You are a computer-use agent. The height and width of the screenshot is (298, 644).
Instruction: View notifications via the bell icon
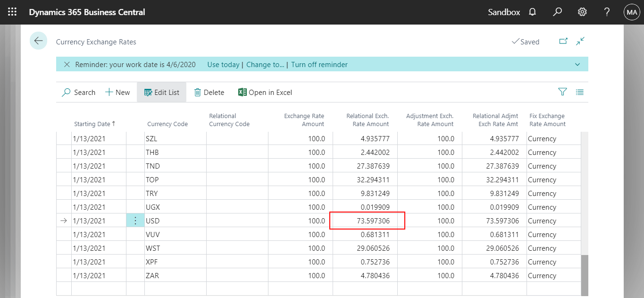click(x=532, y=12)
